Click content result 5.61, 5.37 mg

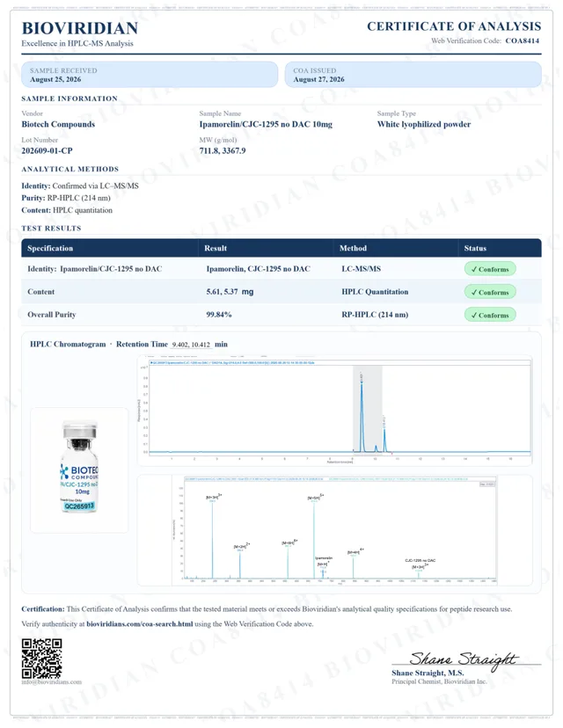point(230,292)
